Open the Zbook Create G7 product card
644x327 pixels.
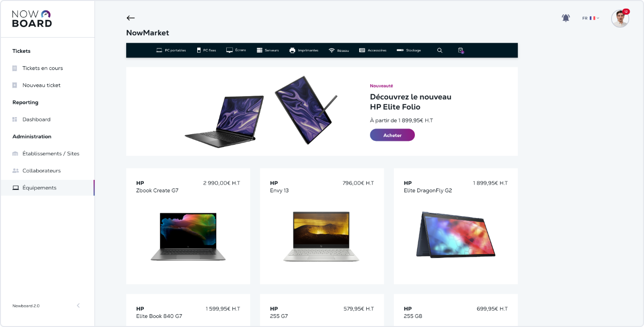point(188,226)
